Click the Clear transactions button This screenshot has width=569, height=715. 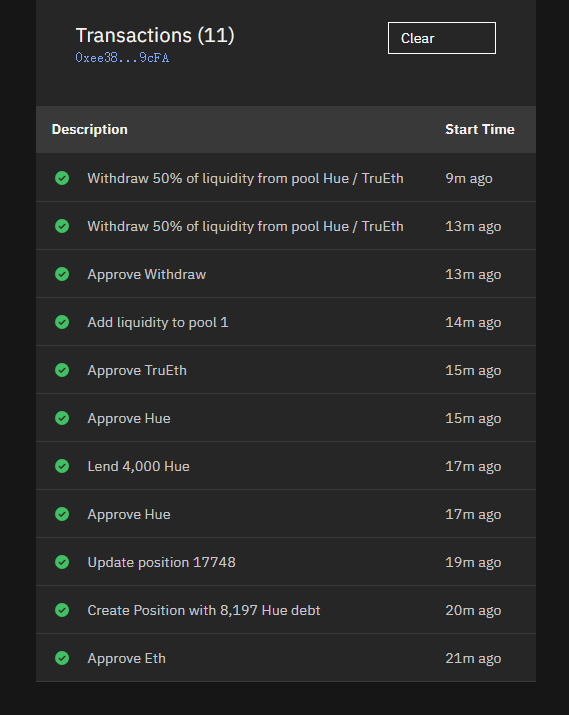[441, 38]
